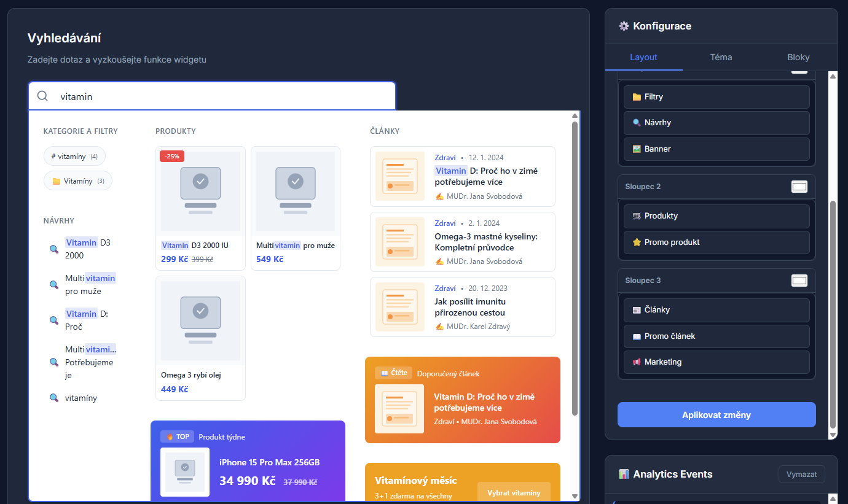Click the magnifier icon in the search box

42,96
